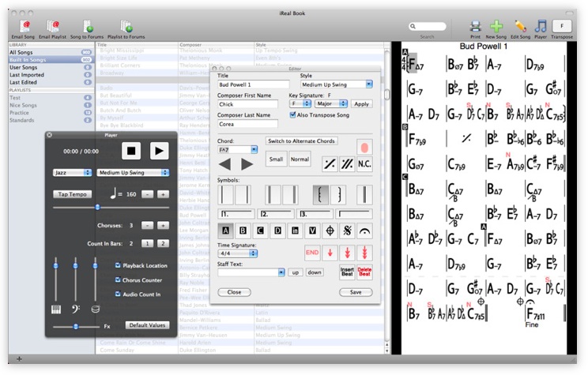The image size is (588, 375).
Task: Insert closing repeat brace symbol
Action: coord(339,195)
